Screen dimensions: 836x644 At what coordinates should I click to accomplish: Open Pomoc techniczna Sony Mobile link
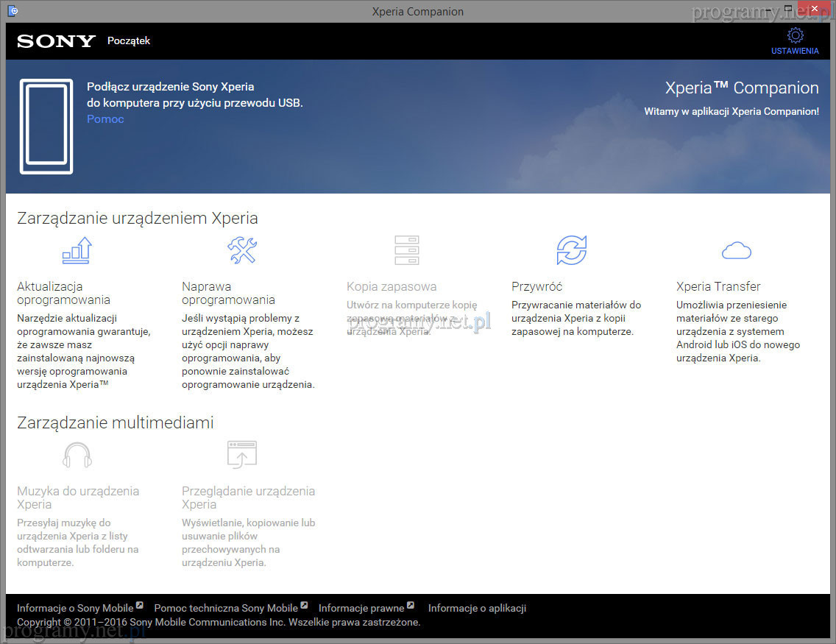tap(226, 608)
